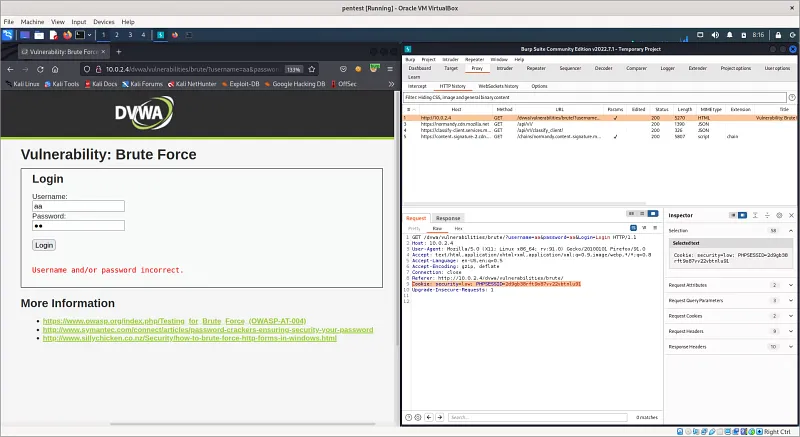The image size is (800, 437).
Task: Switch to the Intercept sub-tab
Action: [417, 86]
